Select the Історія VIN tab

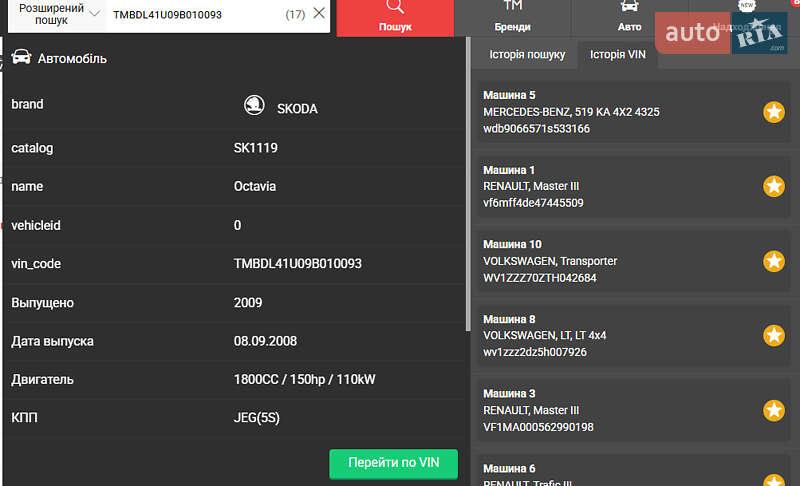tap(618, 55)
